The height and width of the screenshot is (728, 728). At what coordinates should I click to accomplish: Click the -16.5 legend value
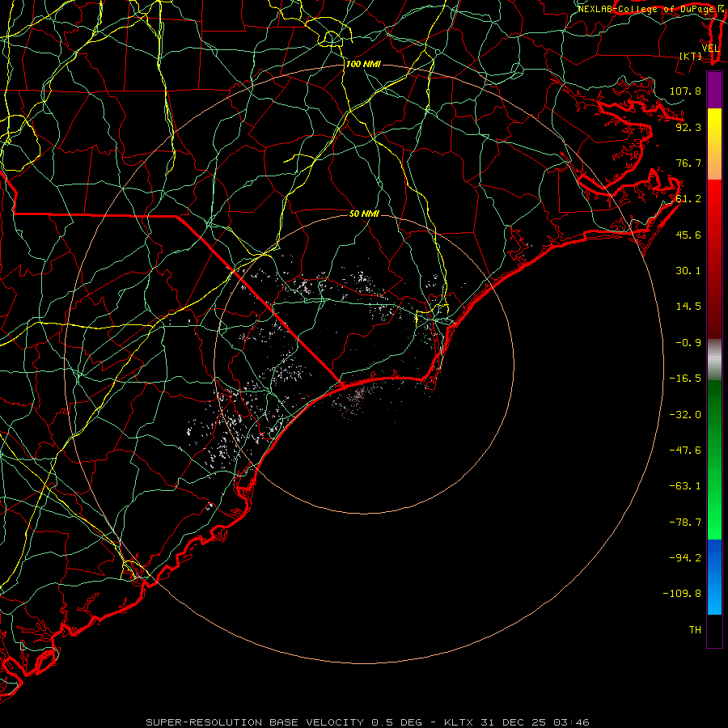tap(685, 379)
